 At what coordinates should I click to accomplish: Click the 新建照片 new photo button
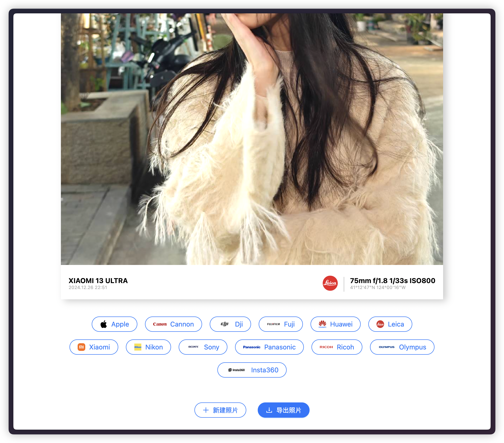[220, 410]
